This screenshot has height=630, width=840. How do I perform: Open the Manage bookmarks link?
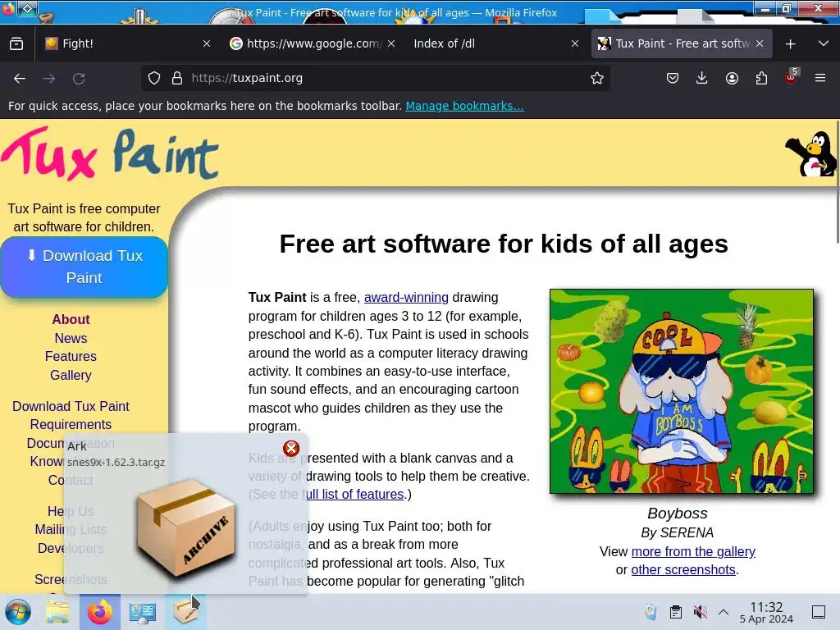(464, 106)
